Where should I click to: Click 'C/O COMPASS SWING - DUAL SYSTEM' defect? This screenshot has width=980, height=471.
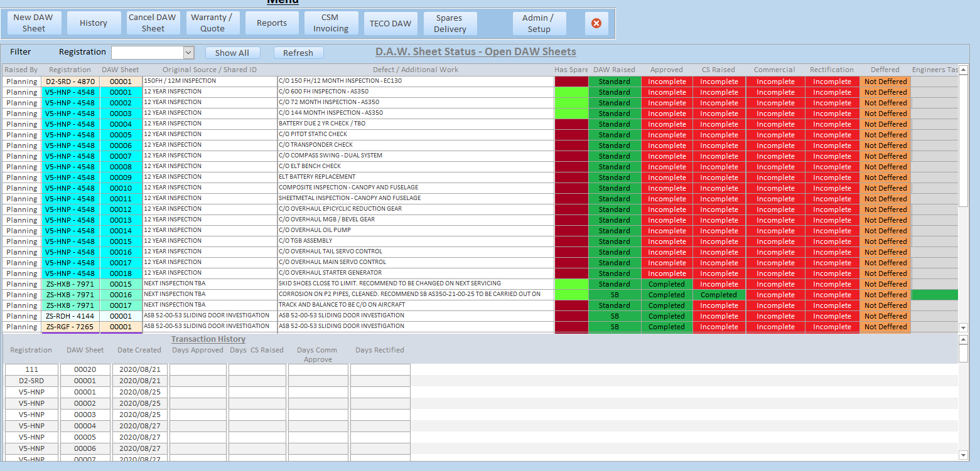tap(416, 156)
